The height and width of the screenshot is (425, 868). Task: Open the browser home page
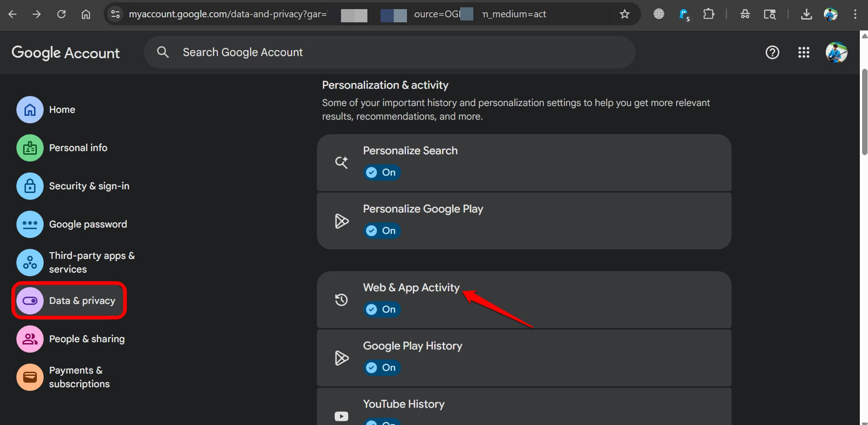(x=85, y=14)
